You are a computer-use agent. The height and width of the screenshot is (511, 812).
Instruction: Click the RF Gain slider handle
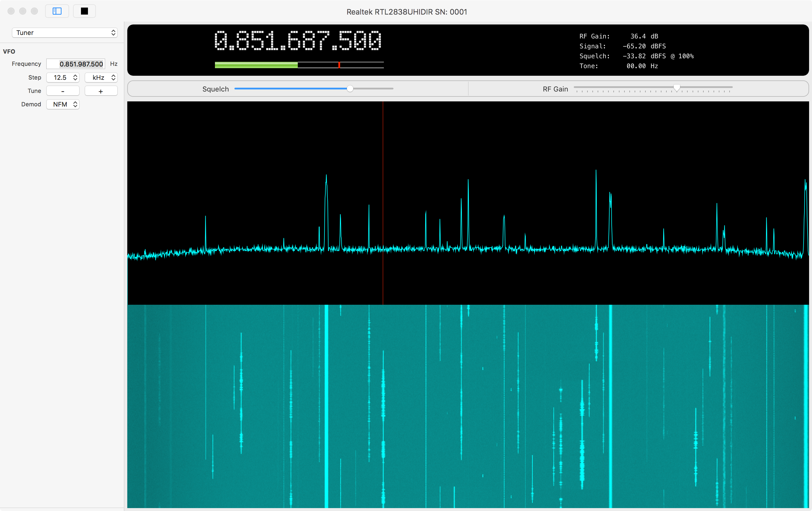point(677,88)
